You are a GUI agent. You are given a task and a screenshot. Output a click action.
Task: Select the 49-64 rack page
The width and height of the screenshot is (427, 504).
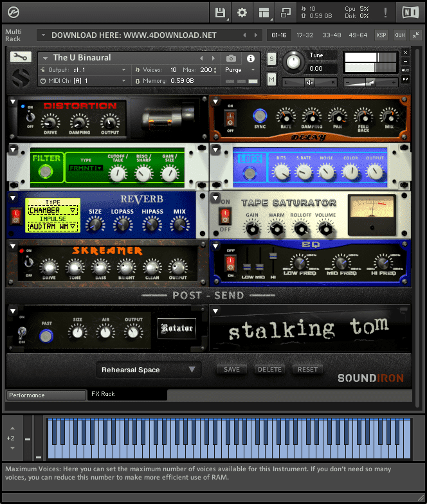(x=358, y=35)
